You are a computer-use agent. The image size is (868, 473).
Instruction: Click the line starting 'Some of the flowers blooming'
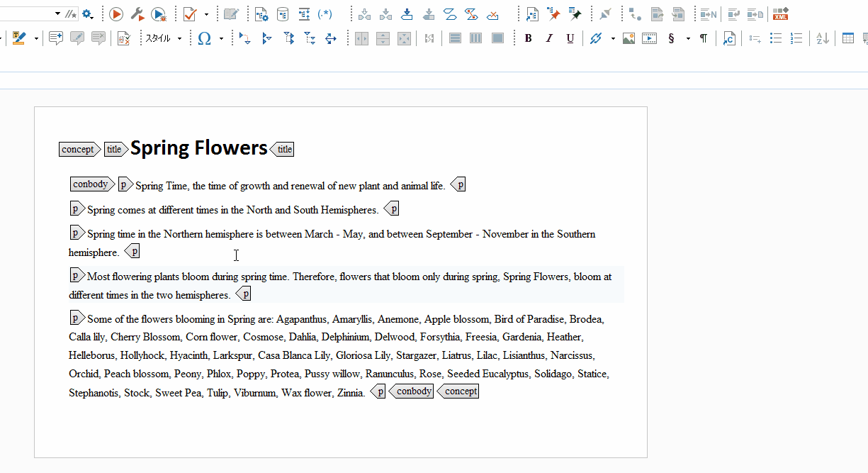[x=346, y=319]
